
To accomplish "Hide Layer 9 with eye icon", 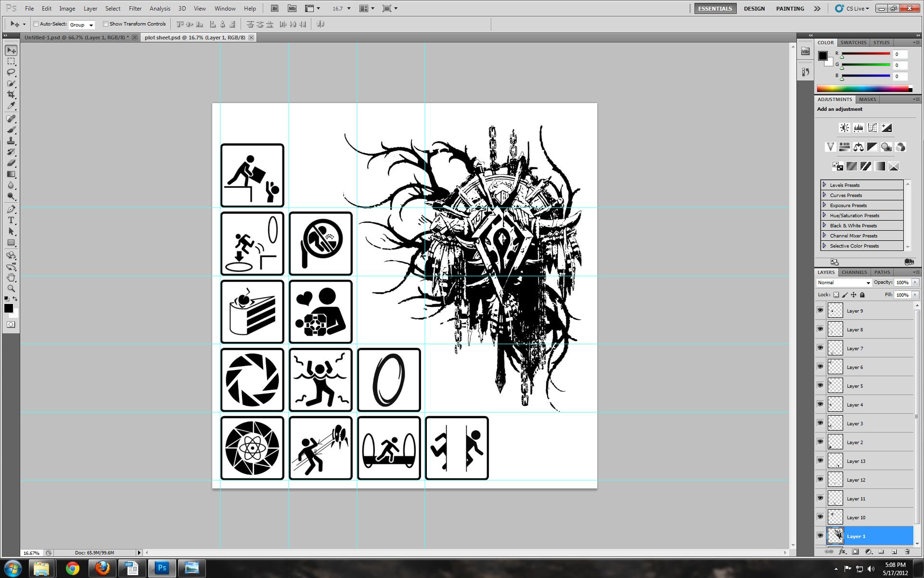I will click(x=820, y=311).
